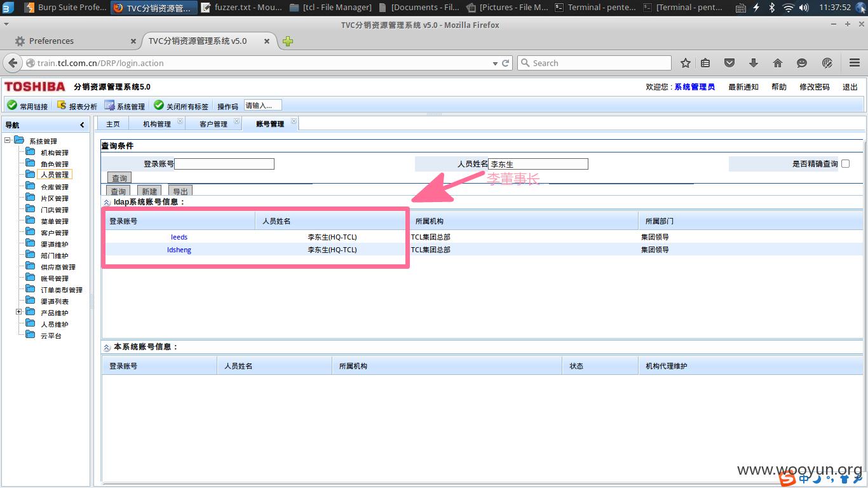Click the 账号管理 folder icon in tree
Image resolution: width=868 pixels, height=488 pixels.
pos(30,278)
